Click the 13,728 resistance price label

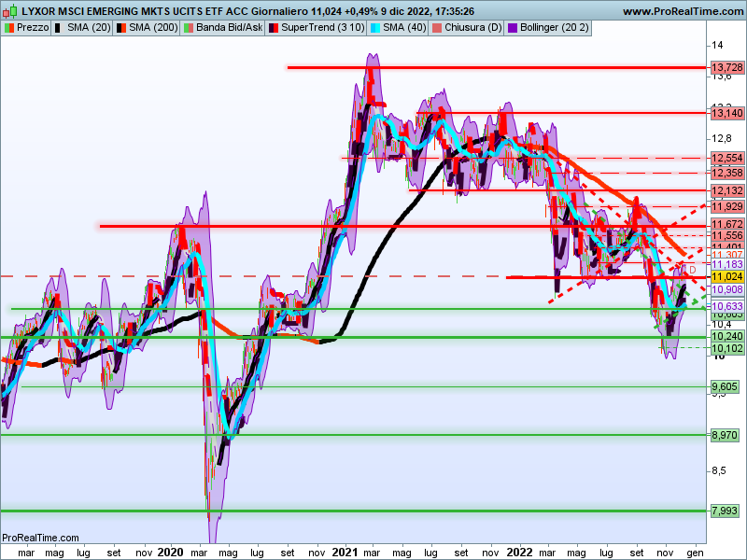(727, 67)
